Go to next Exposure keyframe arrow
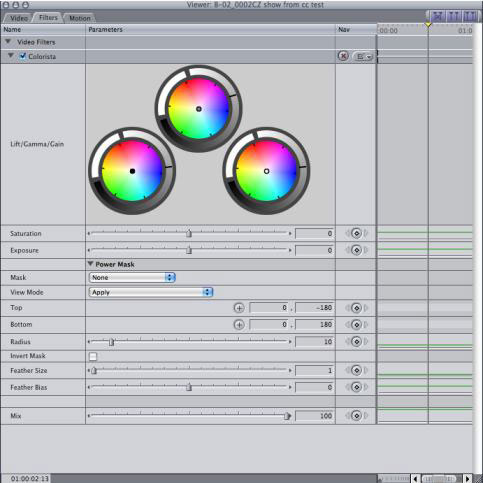Screen dimensions: 483x483 366,250
